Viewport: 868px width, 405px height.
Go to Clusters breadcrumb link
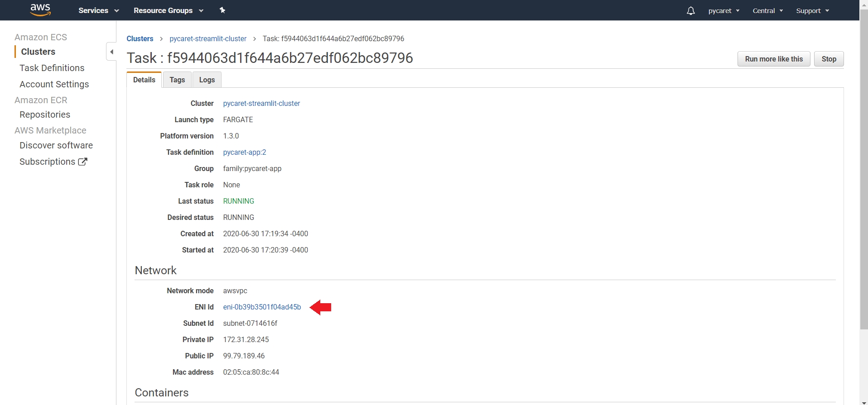coord(140,38)
